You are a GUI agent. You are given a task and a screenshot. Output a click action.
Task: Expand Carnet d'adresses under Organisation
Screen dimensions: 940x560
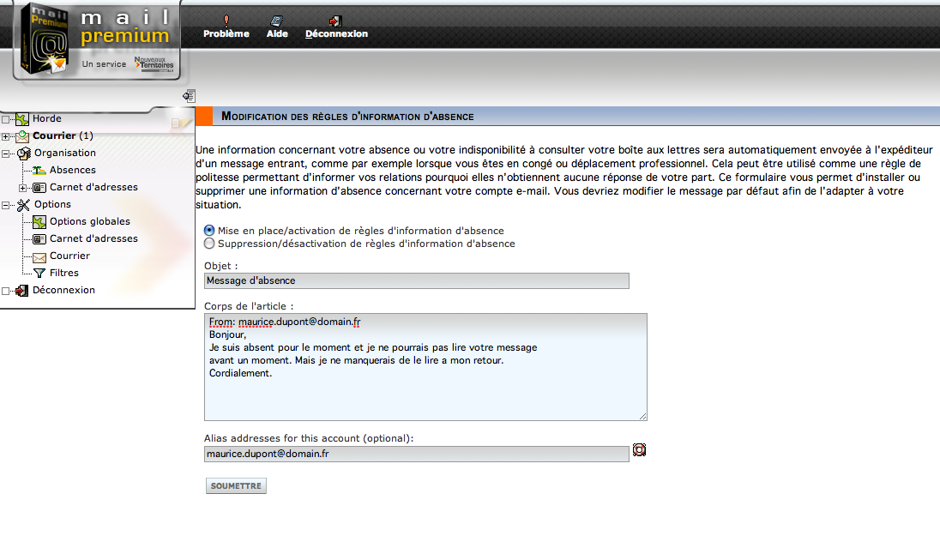[x=23, y=188]
